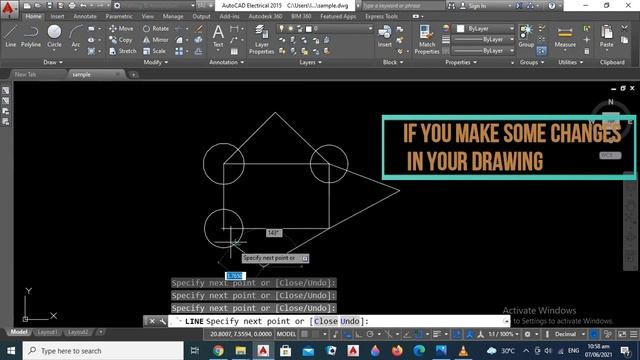Toggle polar tracking in status bar
This screenshot has height=360, width=640.
(x=369, y=334)
